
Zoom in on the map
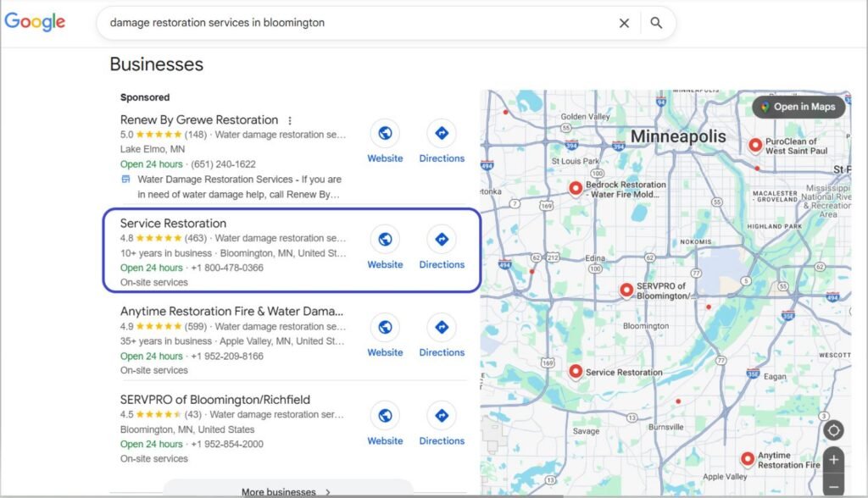(833, 460)
